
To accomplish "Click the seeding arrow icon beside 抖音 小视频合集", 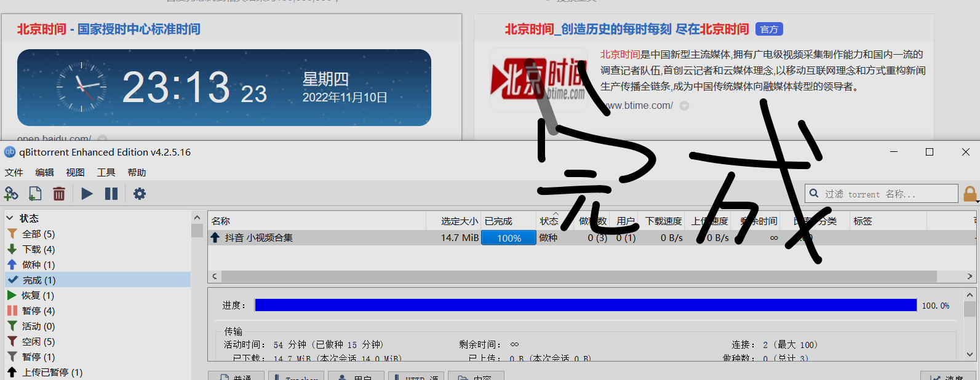I will click(215, 237).
